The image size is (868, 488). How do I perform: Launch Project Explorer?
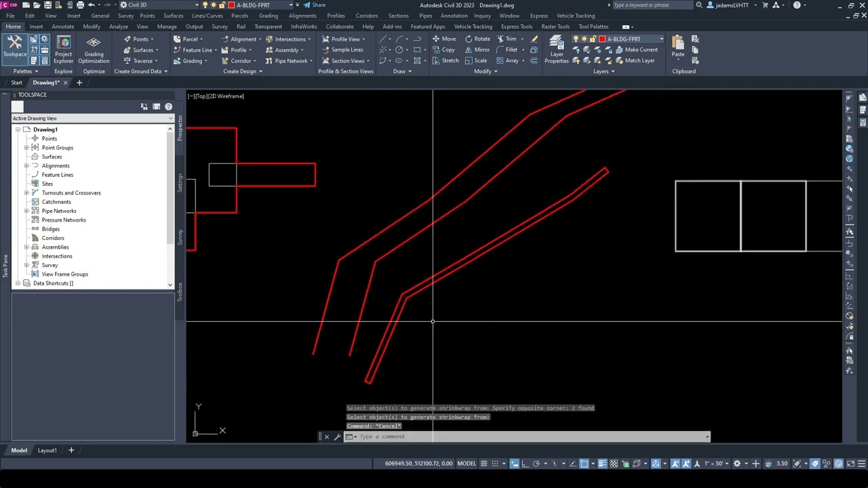63,49
